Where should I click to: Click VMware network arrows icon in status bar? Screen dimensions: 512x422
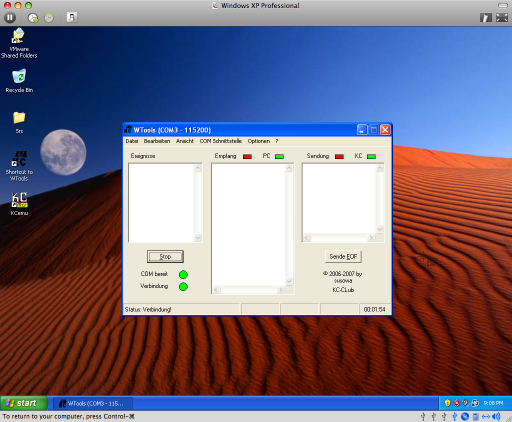coord(486,416)
